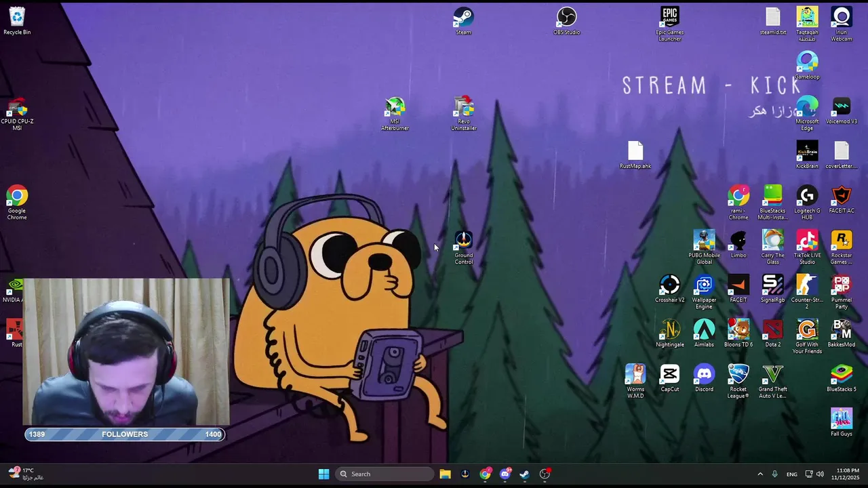Open Pummel Party shortcut
Image resolution: width=868 pixels, height=488 pixels.
pyautogui.click(x=842, y=292)
